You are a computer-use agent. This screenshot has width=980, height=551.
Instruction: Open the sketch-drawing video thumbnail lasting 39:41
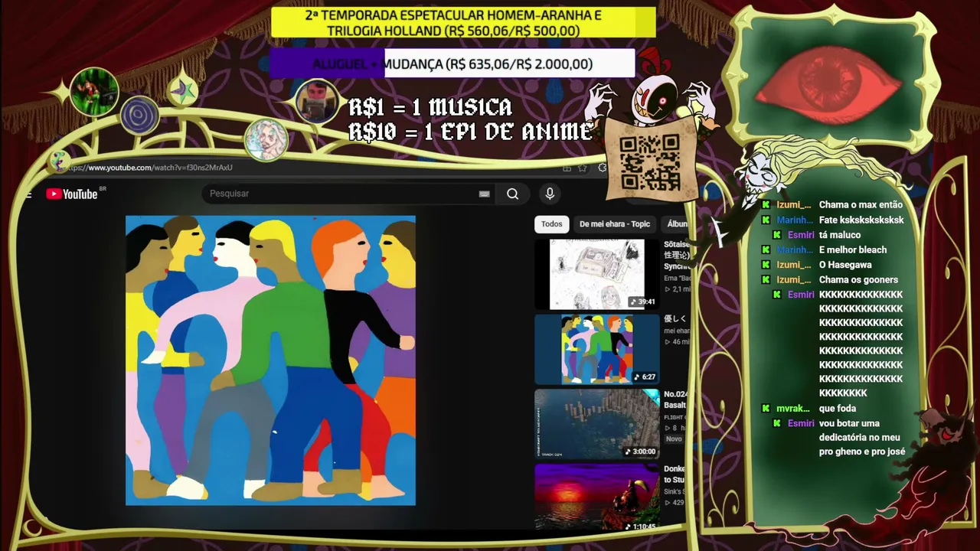597,274
